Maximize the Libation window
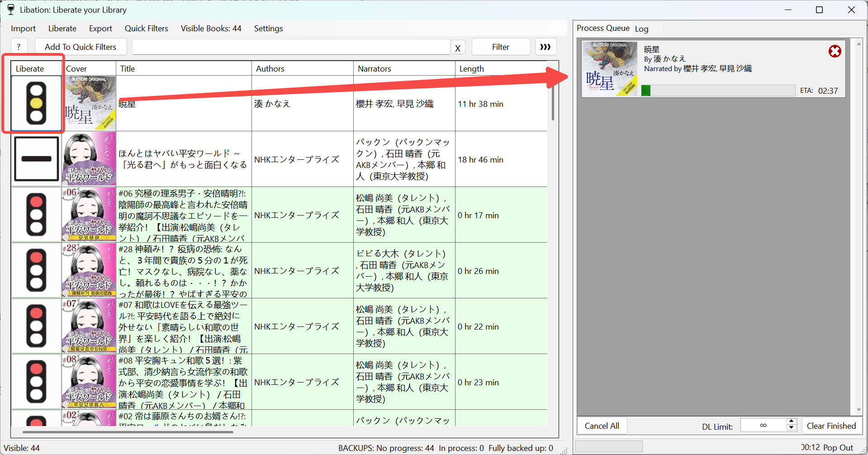Image resolution: width=868 pixels, height=455 pixels. point(819,10)
